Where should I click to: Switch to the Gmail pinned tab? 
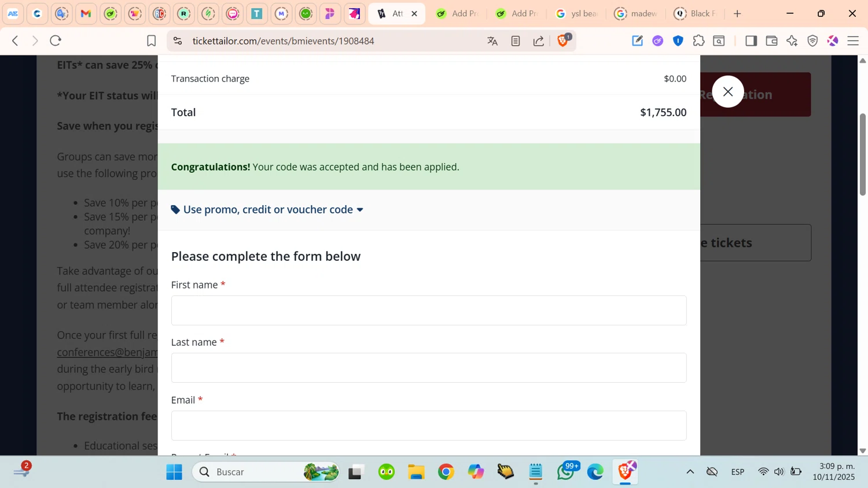click(x=86, y=13)
